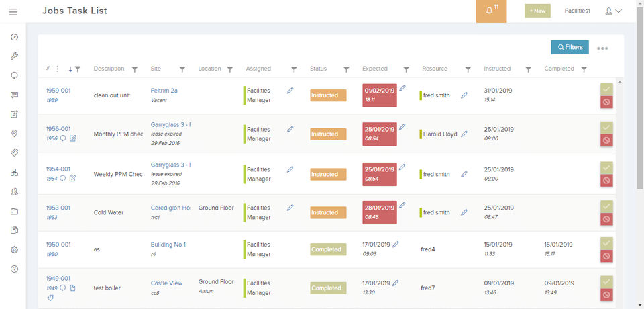644x309 pixels.
Task: Open the dashboard gauge icon in sidebar
Action: coord(14,37)
